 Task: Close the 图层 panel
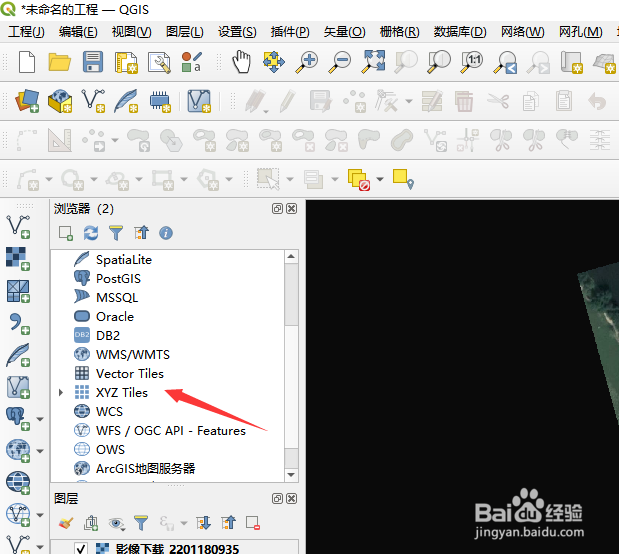(291, 499)
